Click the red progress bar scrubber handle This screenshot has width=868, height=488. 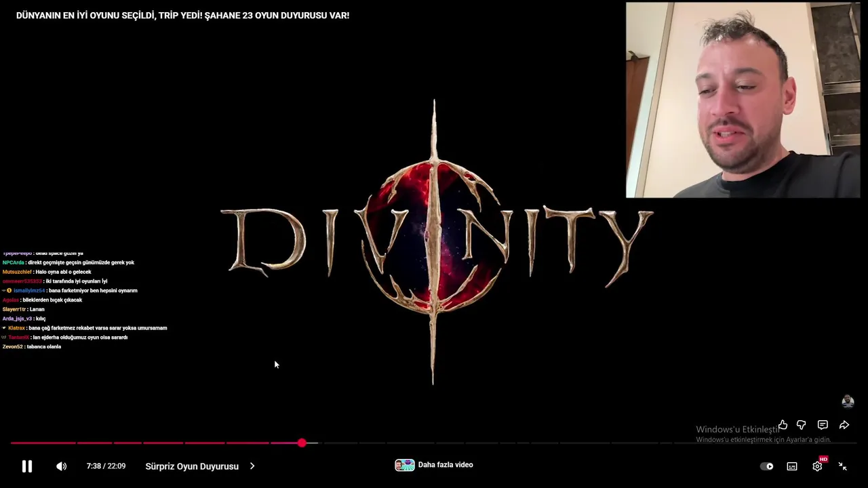(x=302, y=443)
